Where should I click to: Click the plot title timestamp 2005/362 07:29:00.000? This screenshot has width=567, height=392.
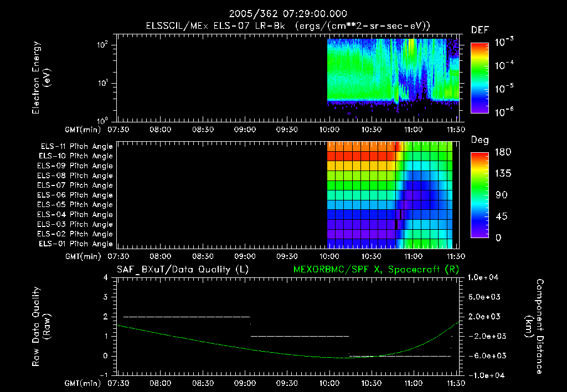click(x=288, y=14)
